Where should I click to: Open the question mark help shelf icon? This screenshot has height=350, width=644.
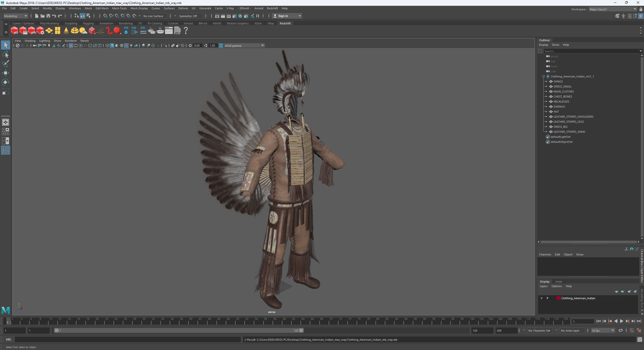[186, 30]
